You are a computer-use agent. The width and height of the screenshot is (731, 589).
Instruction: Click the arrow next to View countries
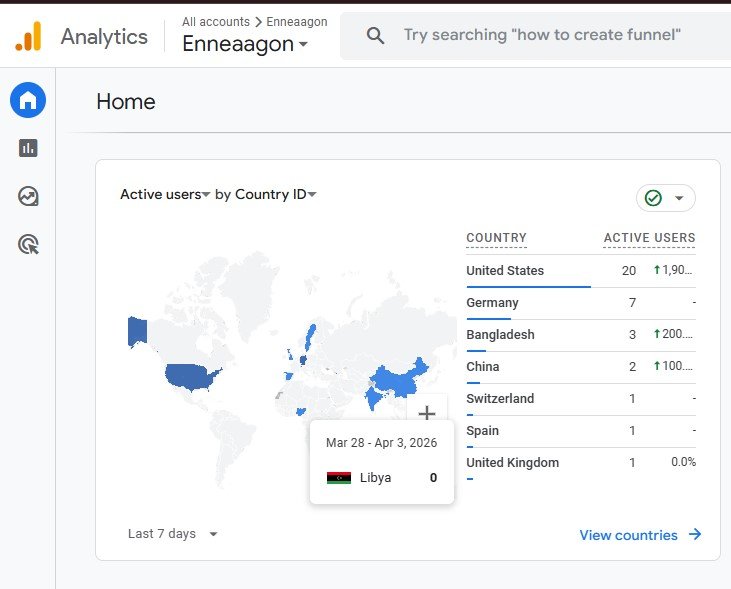click(x=695, y=534)
